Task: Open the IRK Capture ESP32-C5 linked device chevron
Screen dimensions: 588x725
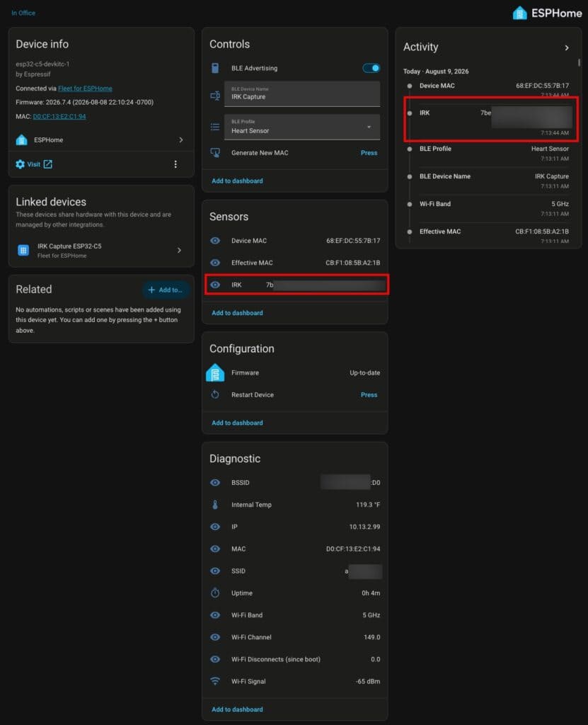Action: pyautogui.click(x=179, y=250)
